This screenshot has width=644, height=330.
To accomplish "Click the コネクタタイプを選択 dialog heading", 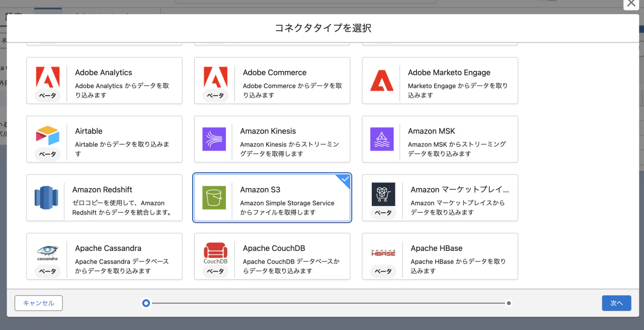I will click(323, 28).
